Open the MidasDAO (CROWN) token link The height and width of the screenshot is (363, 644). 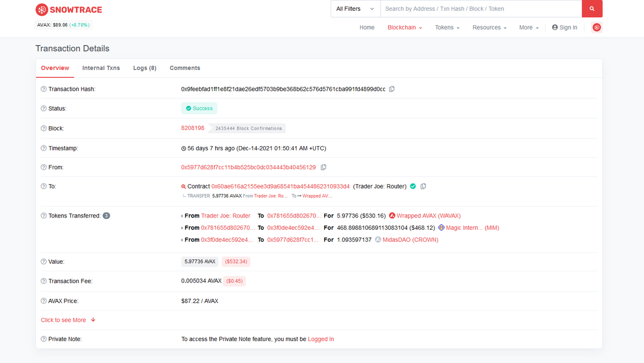[x=411, y=239]
